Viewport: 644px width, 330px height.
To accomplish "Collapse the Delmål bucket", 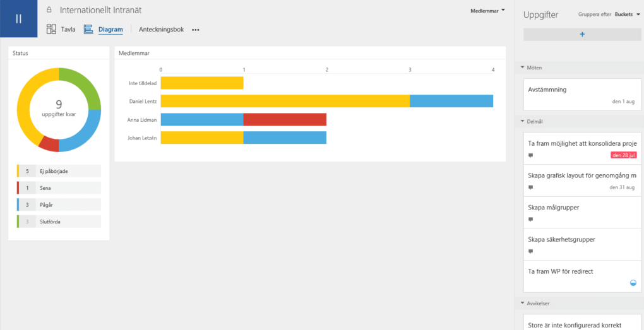I will click(x=522, y=121).
